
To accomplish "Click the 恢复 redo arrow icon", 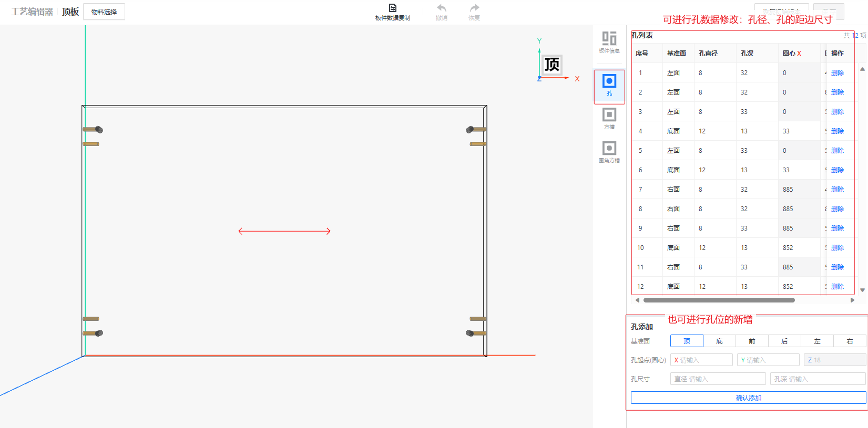I will click(x=474, y=8).
